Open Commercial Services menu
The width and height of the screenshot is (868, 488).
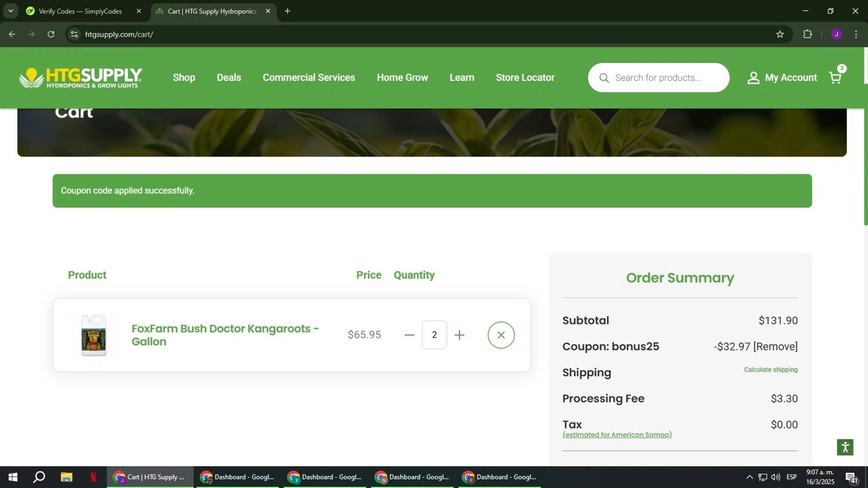pyautogui.click(x=309, y=77)
